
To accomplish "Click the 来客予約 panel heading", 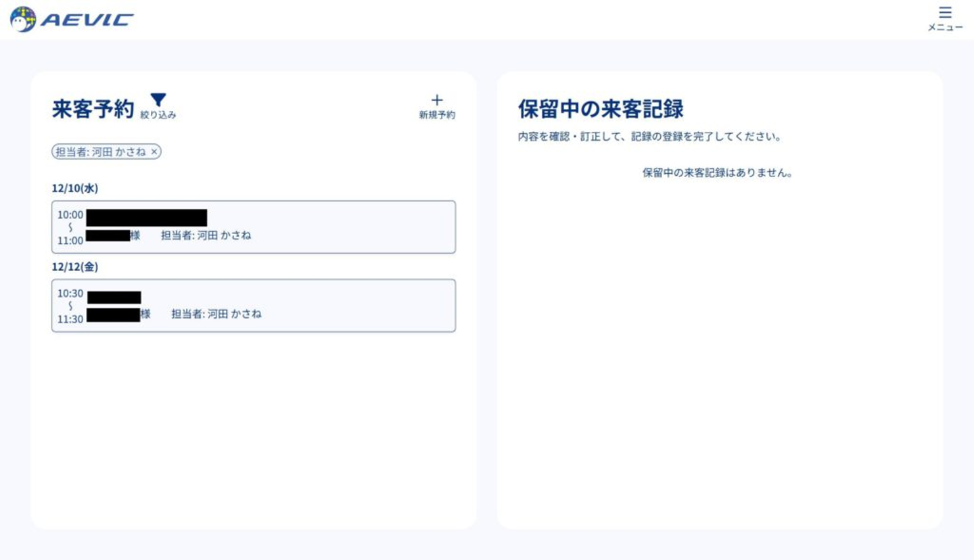I will click(x=93, y=109).
